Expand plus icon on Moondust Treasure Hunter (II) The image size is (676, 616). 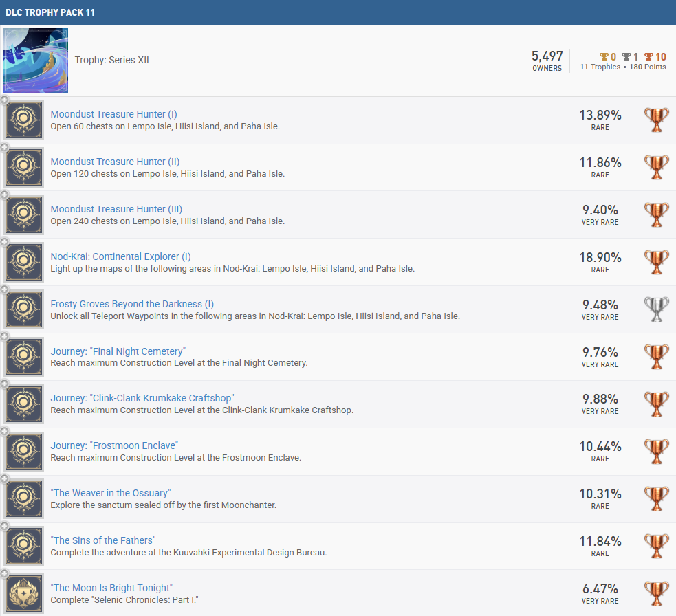[x=4, y=147]
